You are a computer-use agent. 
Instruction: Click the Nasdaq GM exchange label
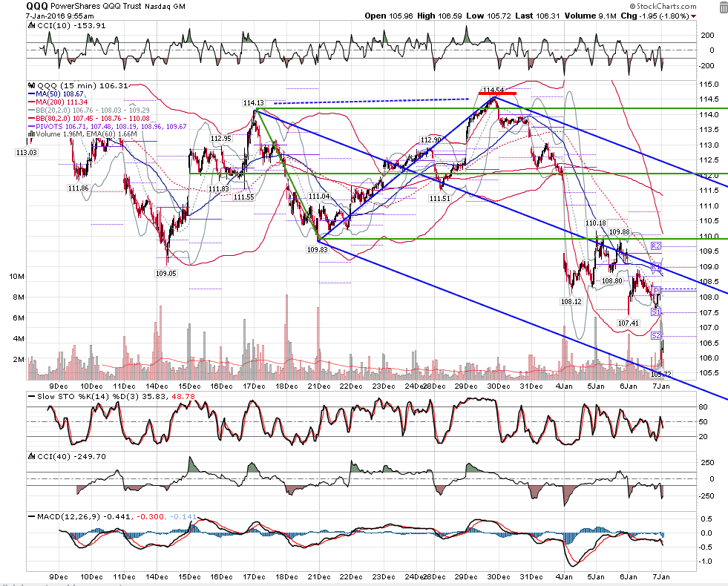(x=165, y=7)
